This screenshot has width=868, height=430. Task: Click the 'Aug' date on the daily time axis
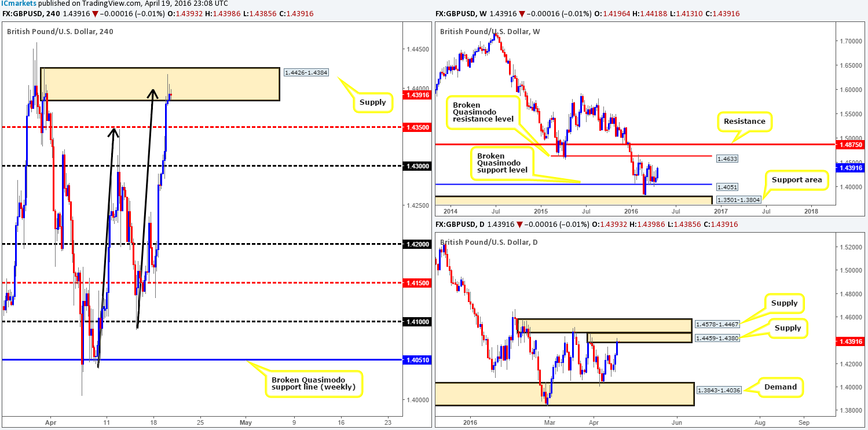click(760, 422)
